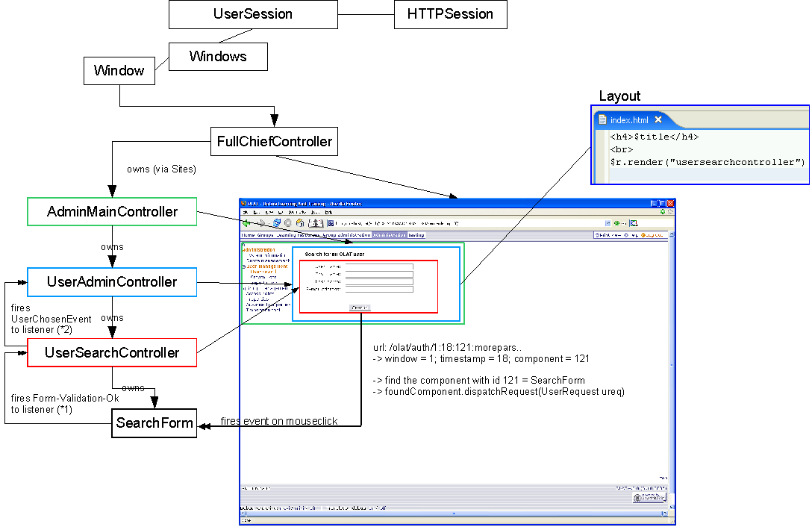Open the File menu in Firefox

point(246,213)
